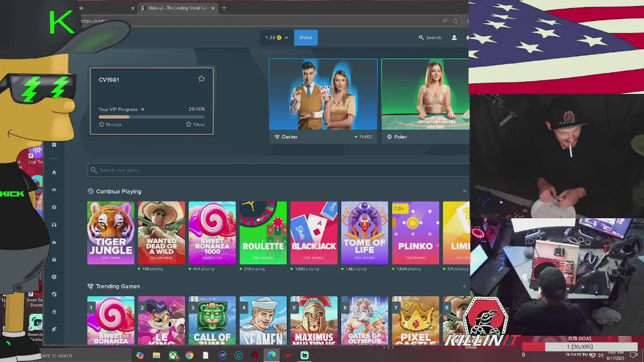
Task: Open the Your VIP Progress arrow link
Action: pyautogui.click(x=121, y=109)
